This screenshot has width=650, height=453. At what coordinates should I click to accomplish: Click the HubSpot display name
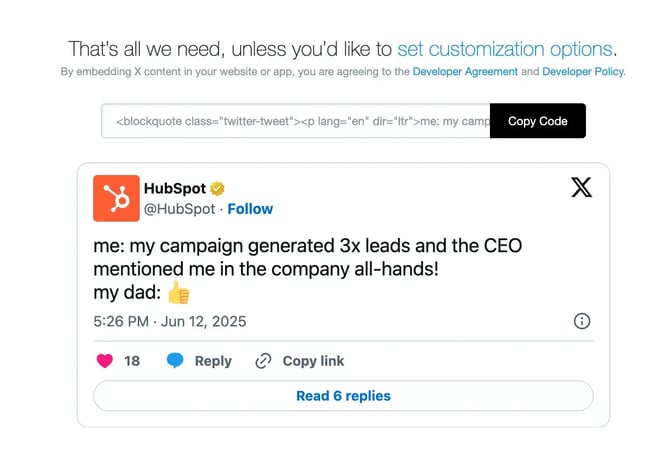[174, 188]
